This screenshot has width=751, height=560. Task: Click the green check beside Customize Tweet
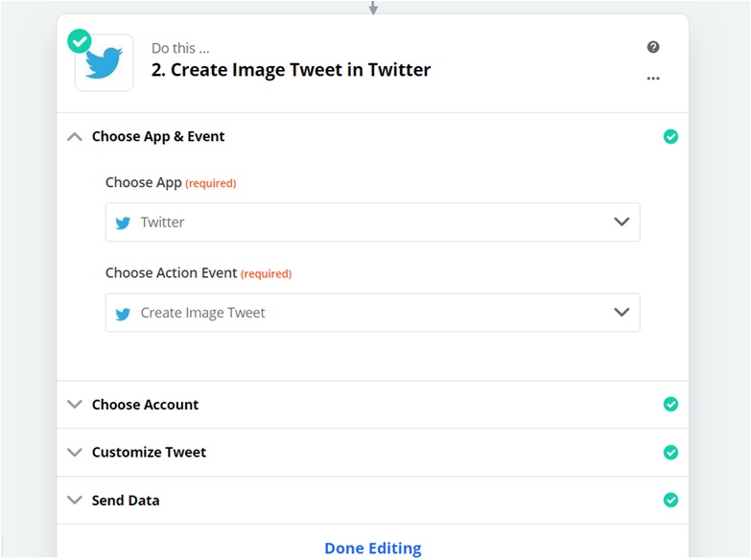click(670, 453)
